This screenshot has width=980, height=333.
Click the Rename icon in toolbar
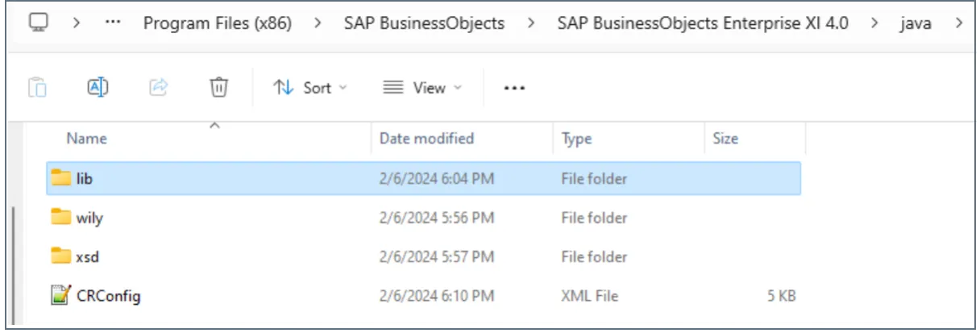click(98, 87)
